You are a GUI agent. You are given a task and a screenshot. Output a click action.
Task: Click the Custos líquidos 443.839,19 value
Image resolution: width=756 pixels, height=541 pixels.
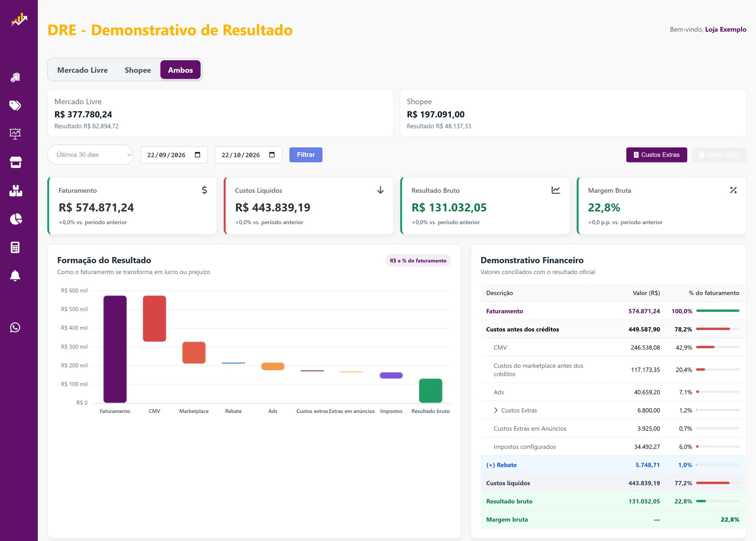(644, 483)
